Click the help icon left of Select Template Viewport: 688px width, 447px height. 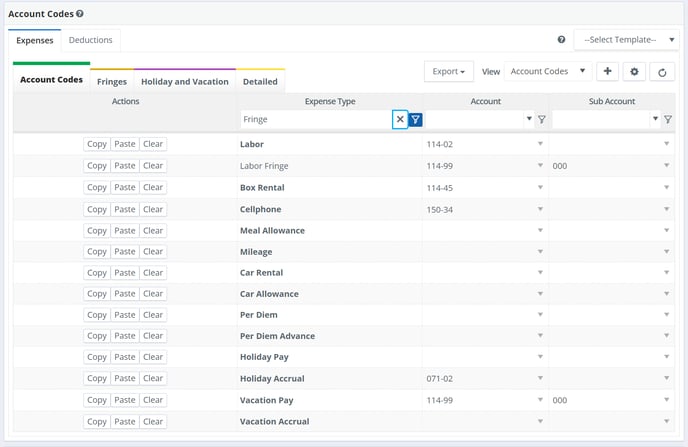[561, 40]
